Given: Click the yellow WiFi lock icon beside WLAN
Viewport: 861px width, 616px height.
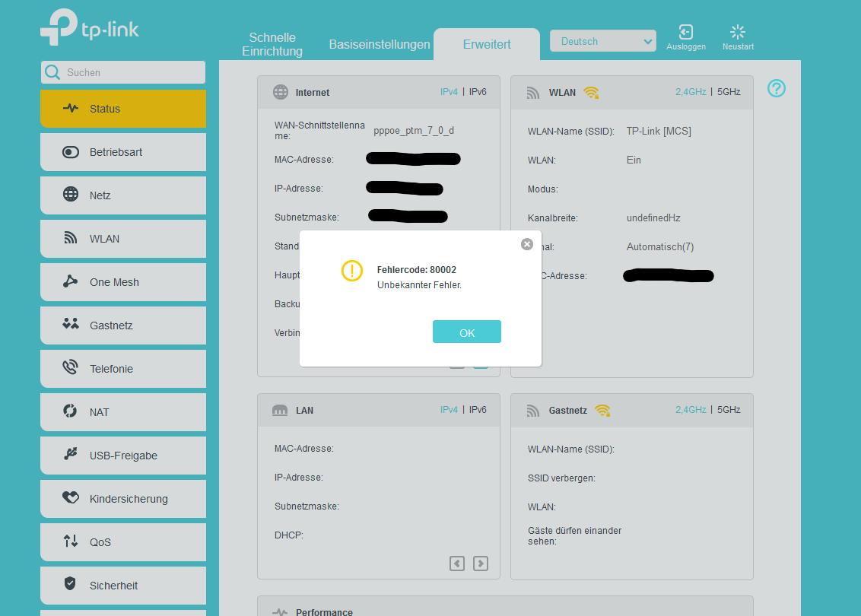Looking at the screenshot, I should click(592, 93).
